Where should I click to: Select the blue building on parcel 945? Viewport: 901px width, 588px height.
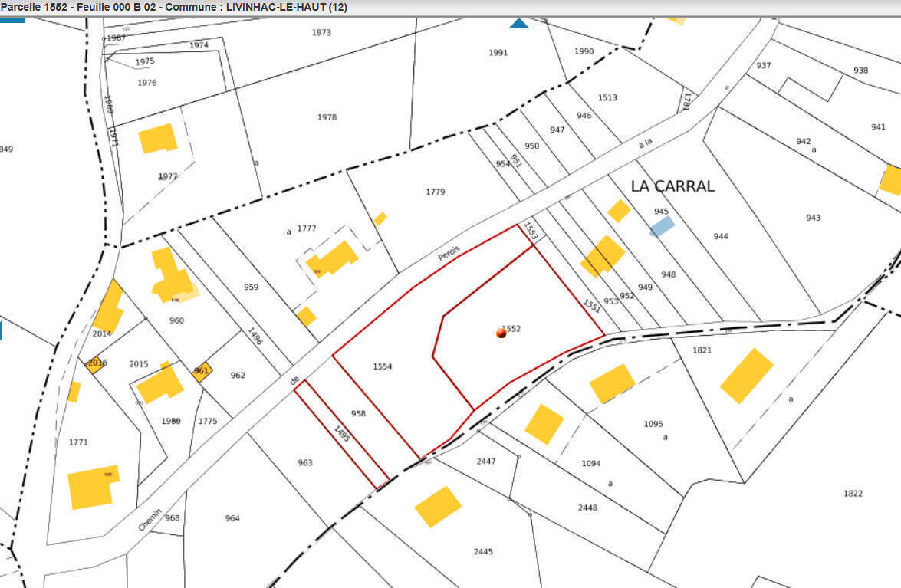pos(662,226)
